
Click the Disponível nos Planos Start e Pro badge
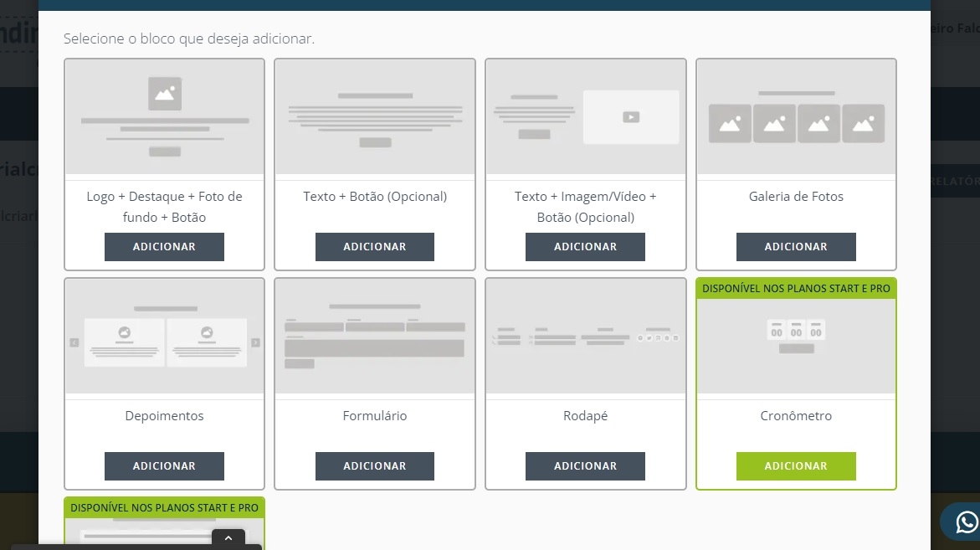795,287
